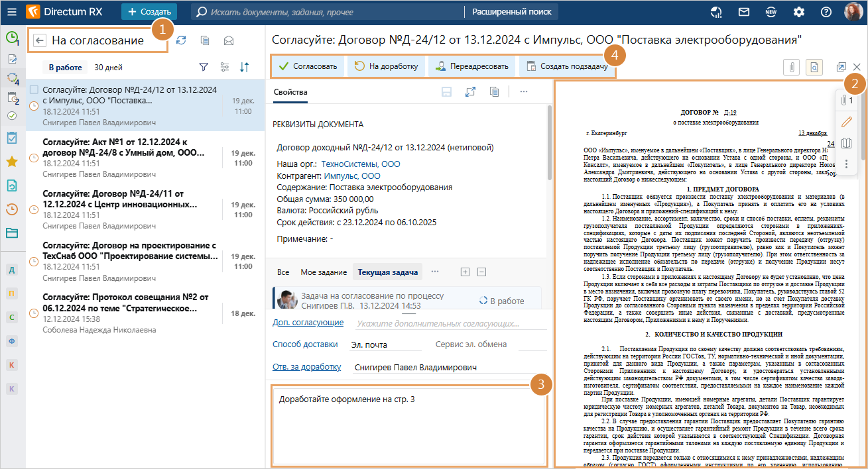Screen dimensions: 868x469
Task: Collapse all items with the minus button
Action: coord(481,272)
